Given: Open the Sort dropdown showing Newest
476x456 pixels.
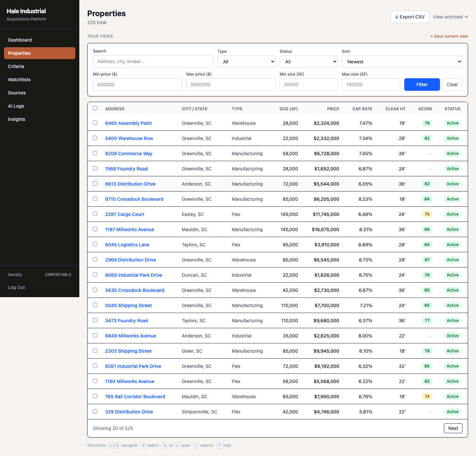Looking at the screenshot, I should tap(402, 62).
